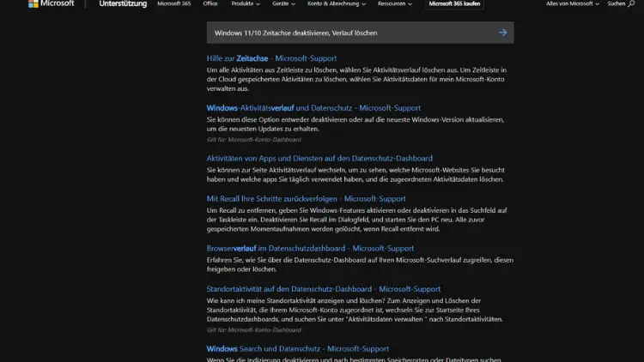
Task: Click the Microsoft logo
Action: (x=51, y=3)
